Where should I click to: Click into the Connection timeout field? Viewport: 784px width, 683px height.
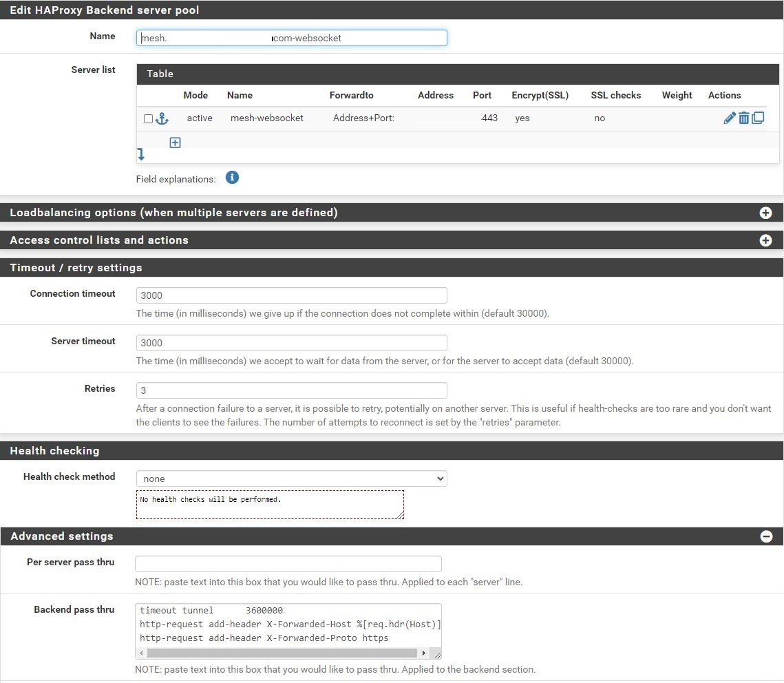291,295
